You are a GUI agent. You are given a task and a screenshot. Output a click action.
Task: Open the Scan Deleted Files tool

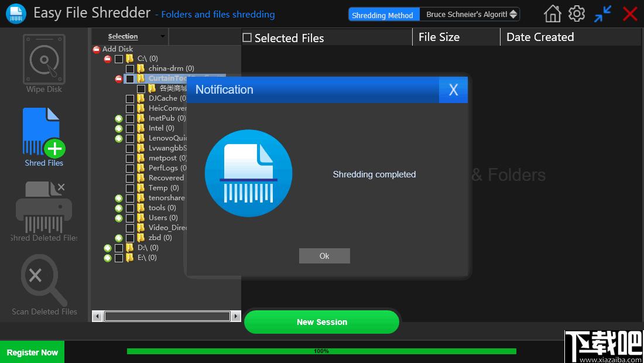pos(44,285)
